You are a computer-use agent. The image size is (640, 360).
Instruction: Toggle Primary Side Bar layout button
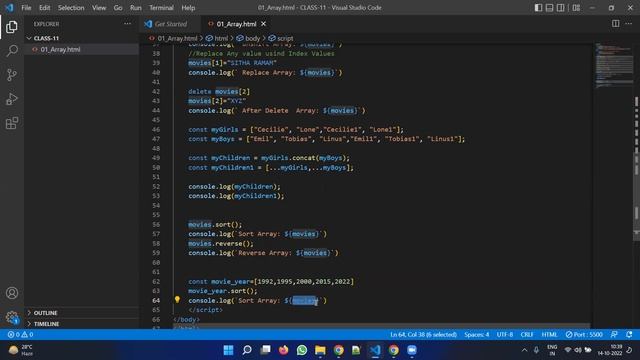[x=538, y=8]
